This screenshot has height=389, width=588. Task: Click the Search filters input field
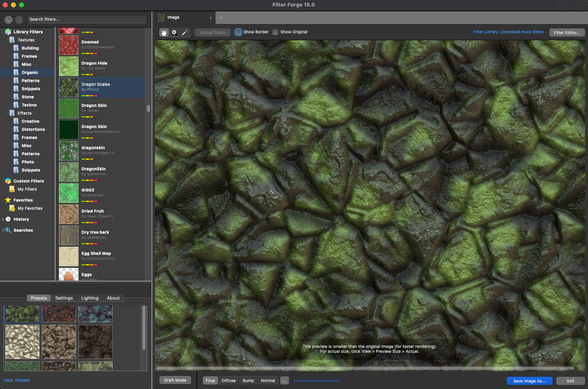click(87, 20)
